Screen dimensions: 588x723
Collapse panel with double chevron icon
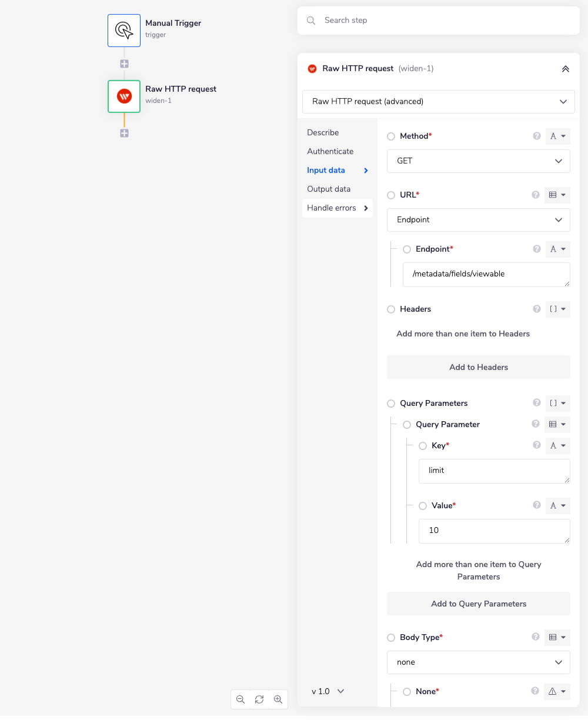tap(565, 69)
